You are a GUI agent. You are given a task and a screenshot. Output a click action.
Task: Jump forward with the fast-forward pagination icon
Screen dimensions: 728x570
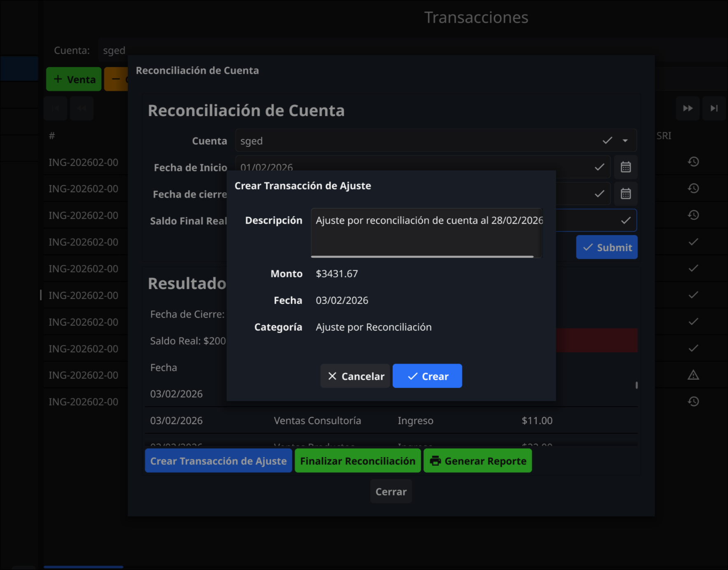[688, 108]
